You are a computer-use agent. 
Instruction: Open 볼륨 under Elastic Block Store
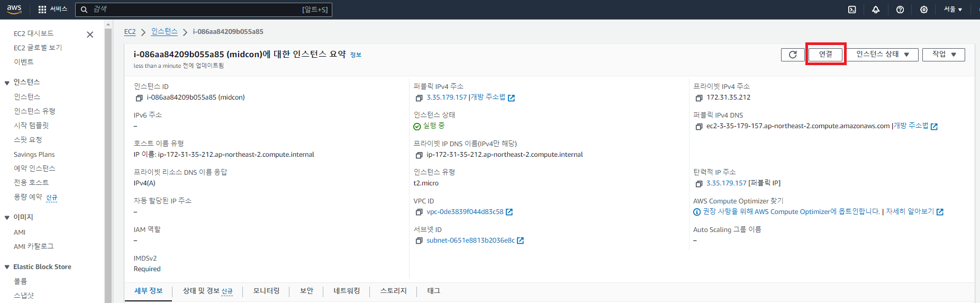[20, 281]
